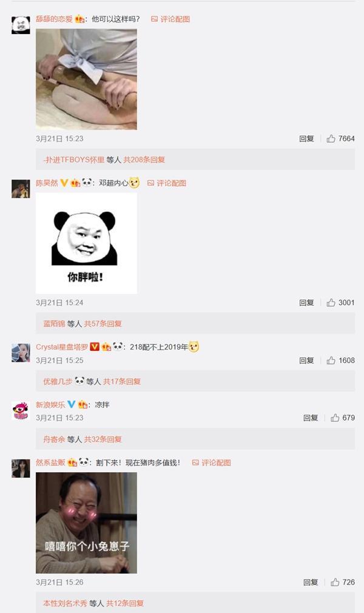364x613 pixels.
Task: Click thumbs-up on 陈昊然's comment
Action: coord(331,303)
